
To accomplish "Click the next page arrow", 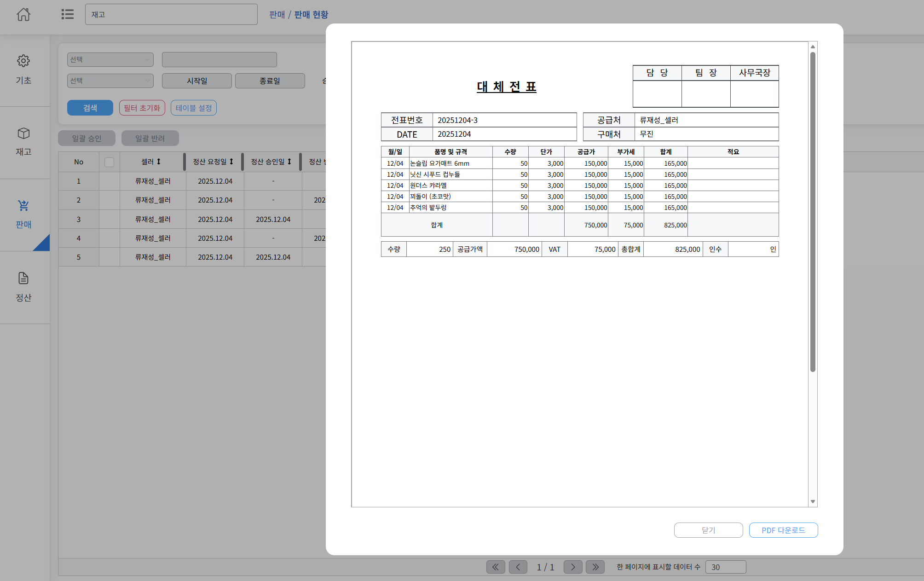I will coord(573,567).
